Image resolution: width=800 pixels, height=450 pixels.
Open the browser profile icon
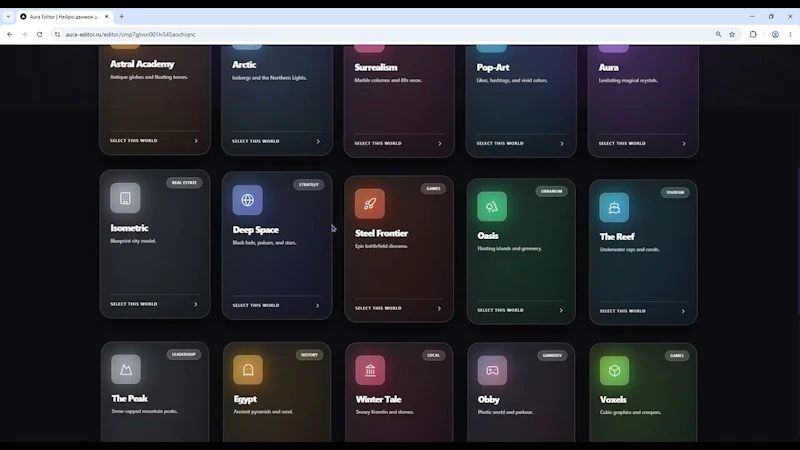click(775, 34)
